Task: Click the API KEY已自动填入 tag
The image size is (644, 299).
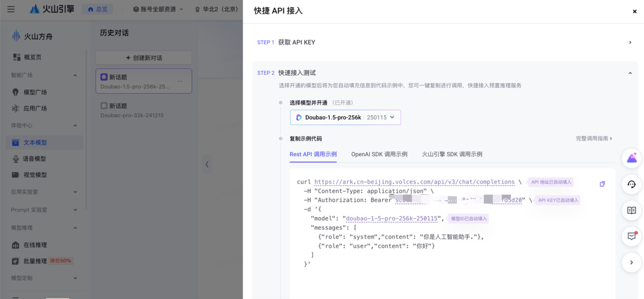Action: pyautogui.click(x=558, y=200)
